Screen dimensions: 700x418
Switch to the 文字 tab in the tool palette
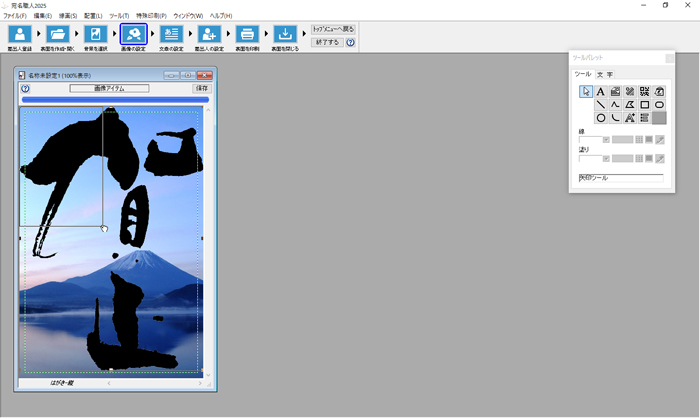pos(604,75)
